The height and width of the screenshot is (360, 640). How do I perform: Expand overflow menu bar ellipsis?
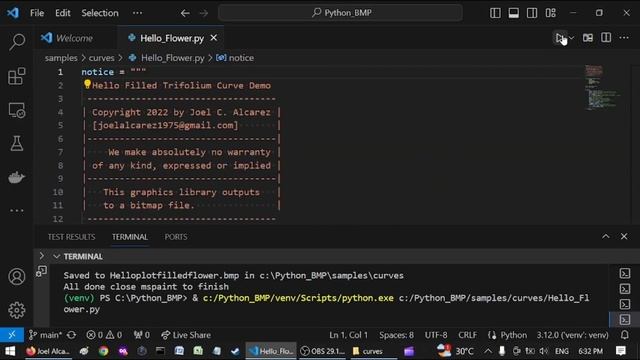(x=138, y=13)
